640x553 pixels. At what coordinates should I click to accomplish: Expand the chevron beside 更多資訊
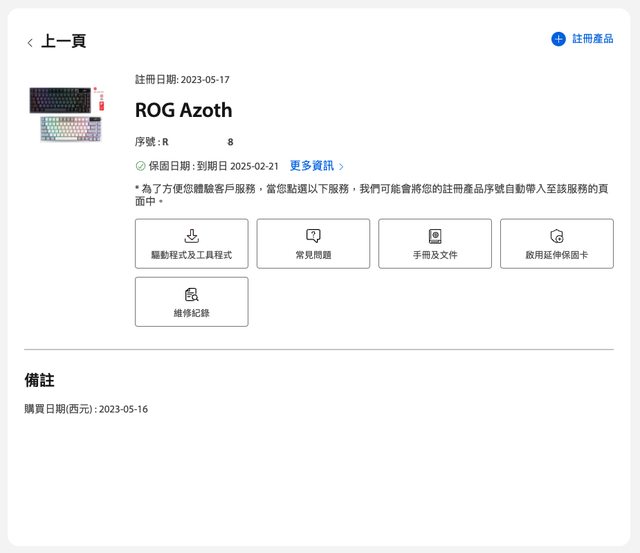341,167
